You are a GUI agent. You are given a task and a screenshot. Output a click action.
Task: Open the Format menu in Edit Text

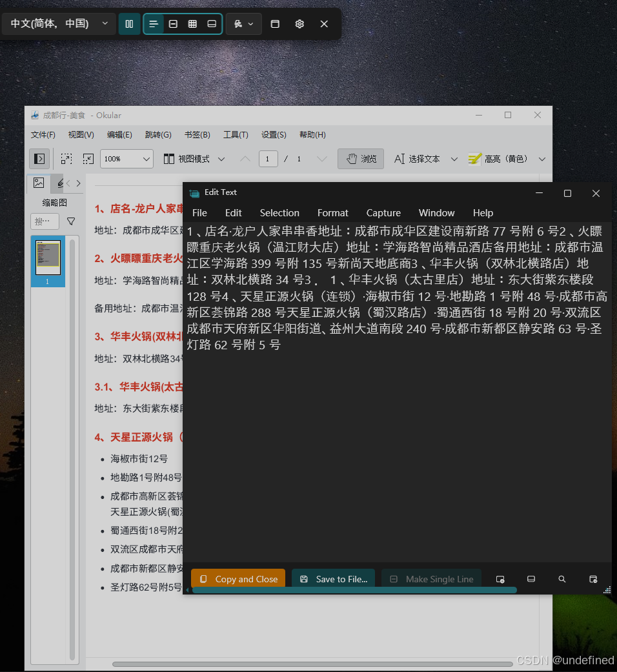[x=333, y=213]
